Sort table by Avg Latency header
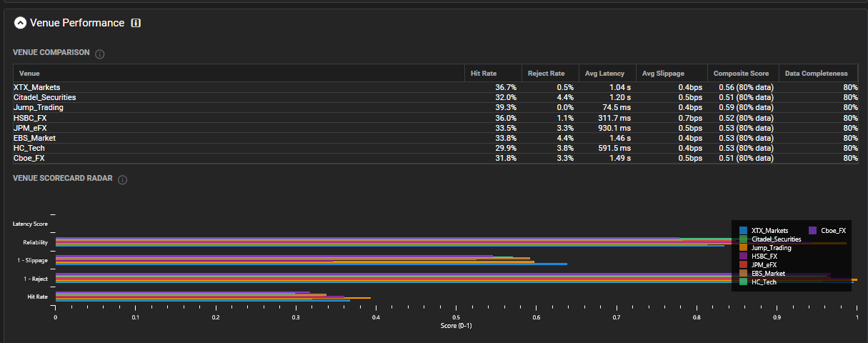 tap(607, 73)
